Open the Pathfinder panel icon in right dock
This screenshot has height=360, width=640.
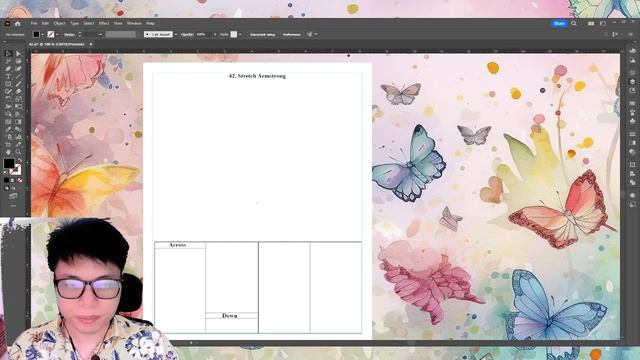coord(632,182)
